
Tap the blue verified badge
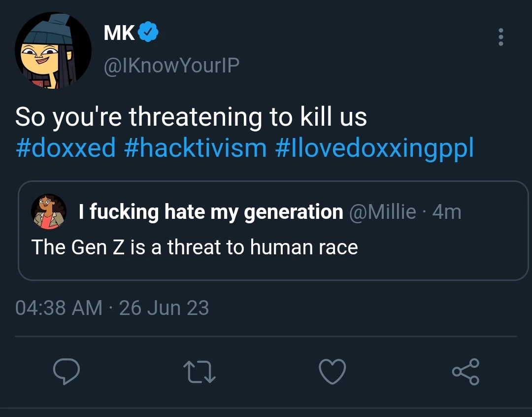point(148,33)
